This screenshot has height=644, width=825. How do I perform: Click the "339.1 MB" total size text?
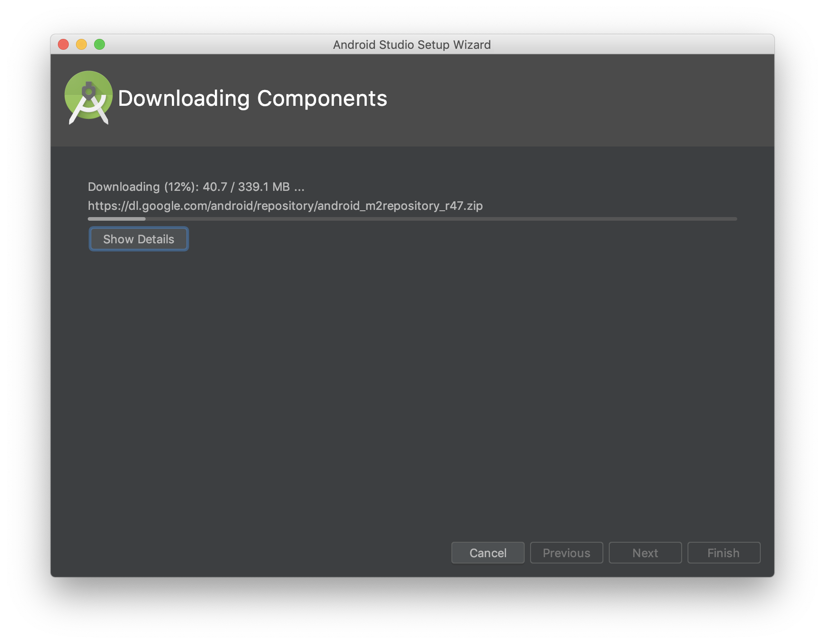click(264, 187)
